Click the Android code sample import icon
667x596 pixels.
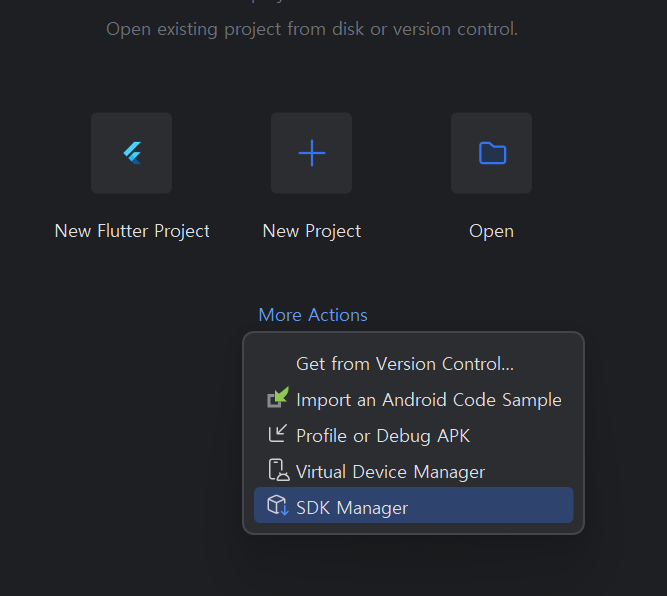tap(278, 397)
